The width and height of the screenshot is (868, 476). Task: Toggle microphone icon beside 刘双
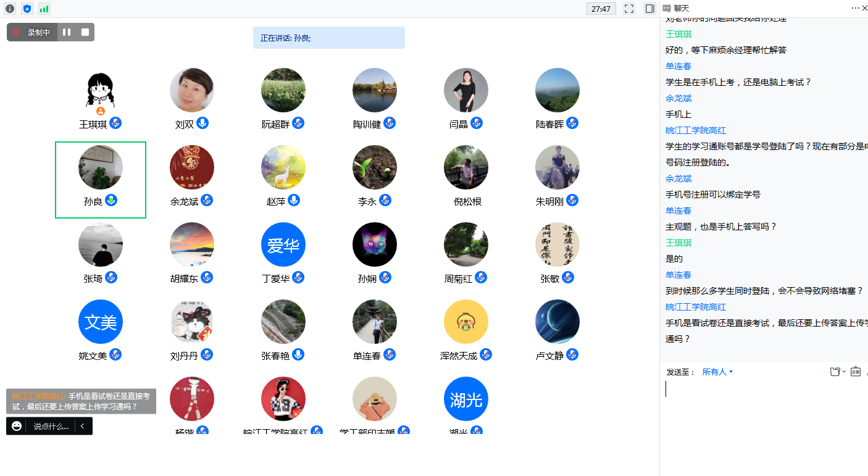coord(202,123)
